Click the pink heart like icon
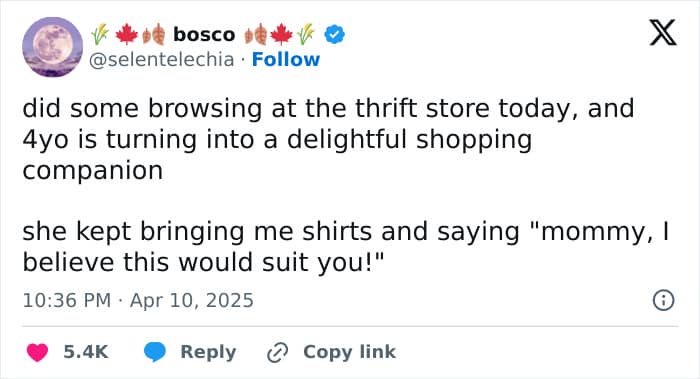 [x=37, y=352]
